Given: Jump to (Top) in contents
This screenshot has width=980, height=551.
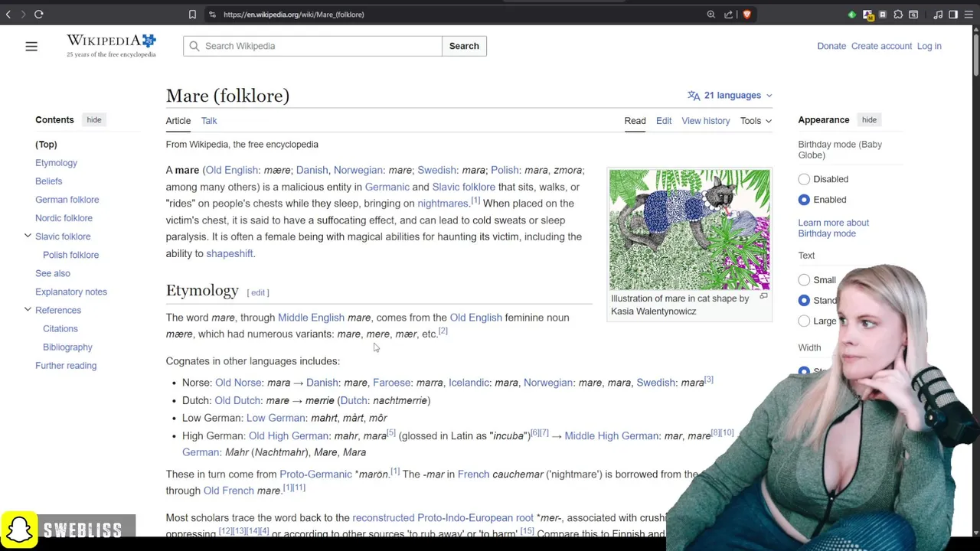Looking at the screenshot, I should coord(46,145).
